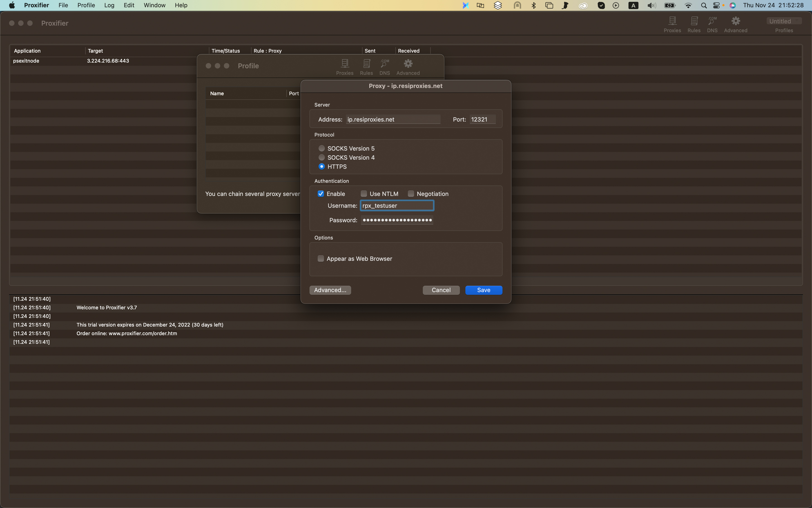Open Rules in main Proxifier toolbar
Image resolution: width=812 pixels, height=508 pixels.
click(694, 24)
